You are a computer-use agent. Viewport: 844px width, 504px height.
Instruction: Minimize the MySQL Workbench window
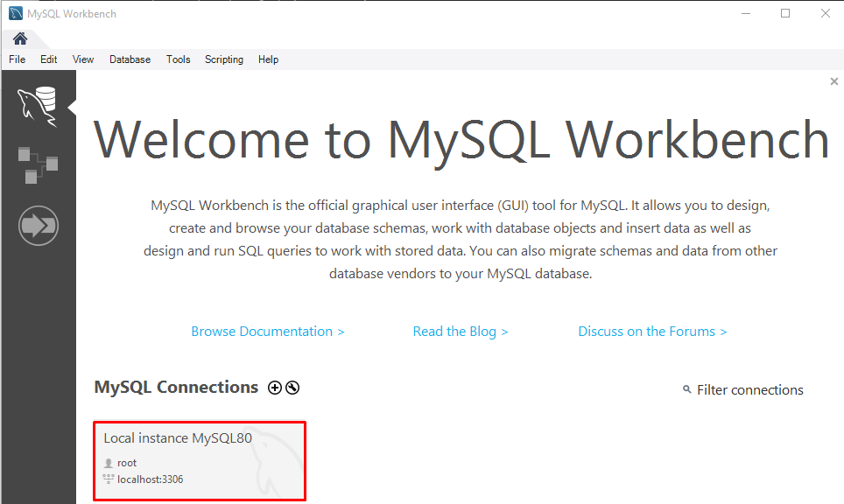click(746, 13)
